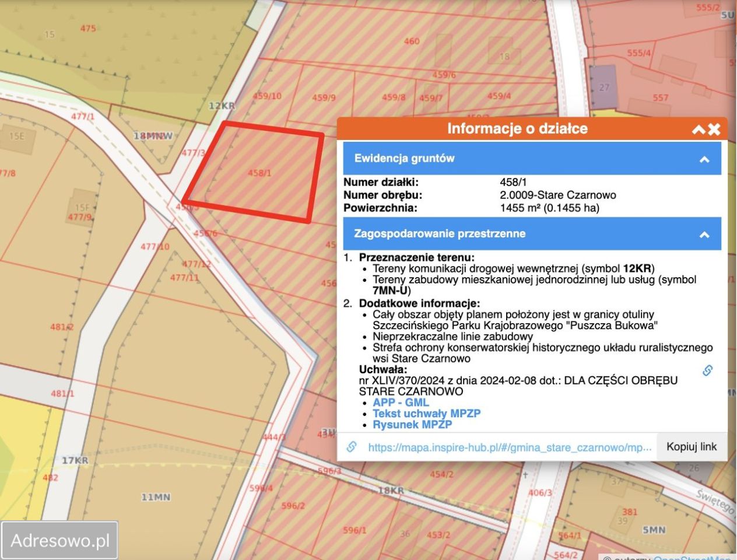Collapse the Zagospodarowanie przestrzenne section
The height and width of the screenshot is (560, 737).
tap(704, 235)
